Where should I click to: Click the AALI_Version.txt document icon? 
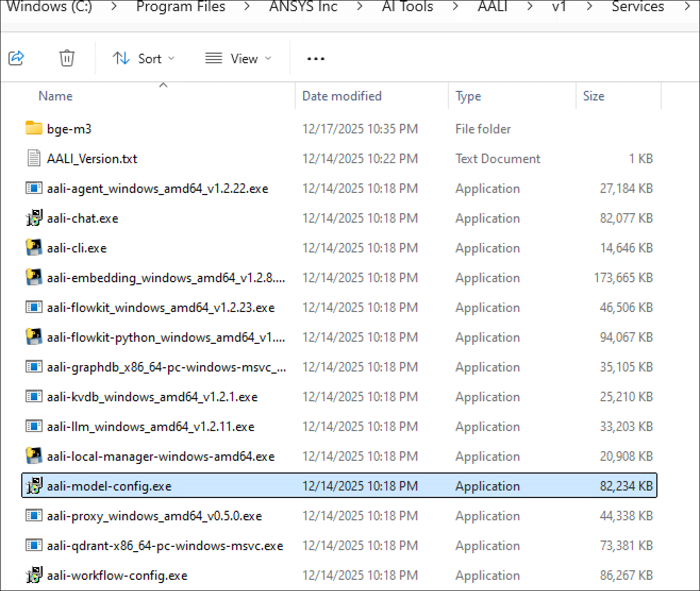coord(34,158)
